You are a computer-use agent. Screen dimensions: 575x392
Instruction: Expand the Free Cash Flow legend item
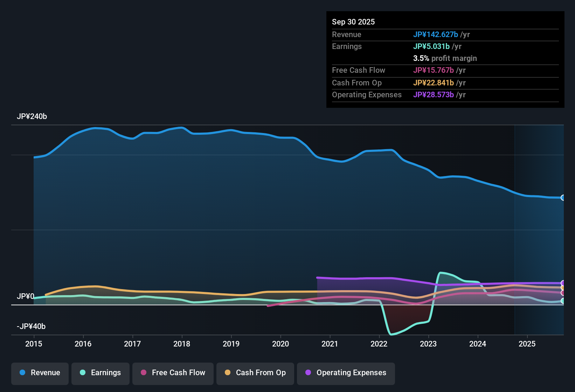tap(173, 373)
